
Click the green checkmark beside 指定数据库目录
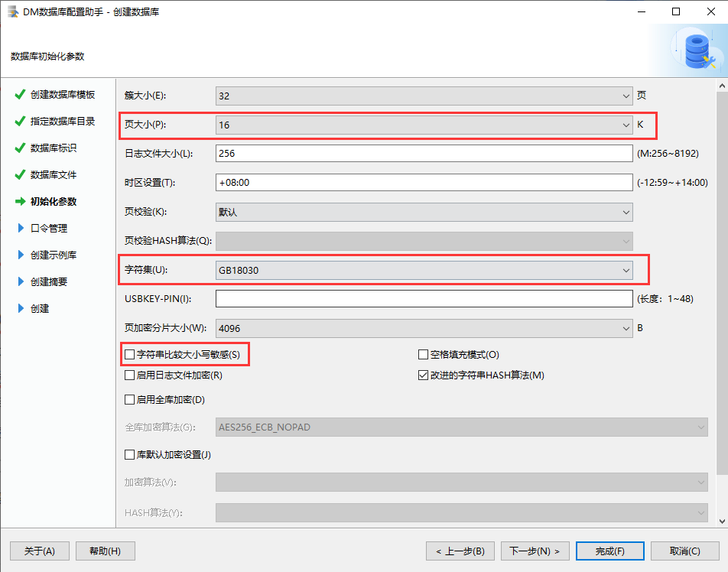tap(20, 121)
